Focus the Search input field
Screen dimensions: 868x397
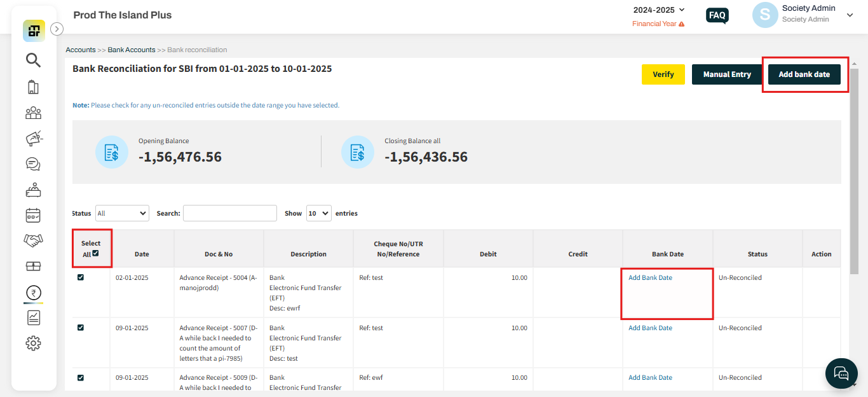tap(230, 213)
